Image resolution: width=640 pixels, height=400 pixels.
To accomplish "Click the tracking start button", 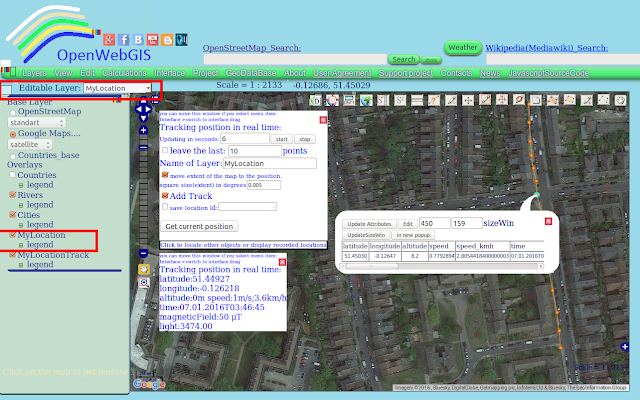I will [282, 139].
